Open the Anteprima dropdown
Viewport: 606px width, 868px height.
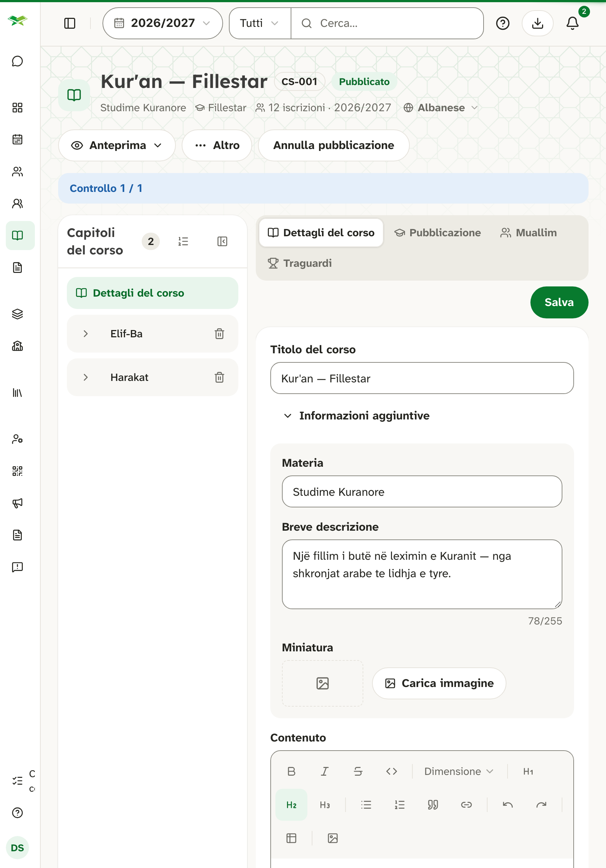click(117, 145)
